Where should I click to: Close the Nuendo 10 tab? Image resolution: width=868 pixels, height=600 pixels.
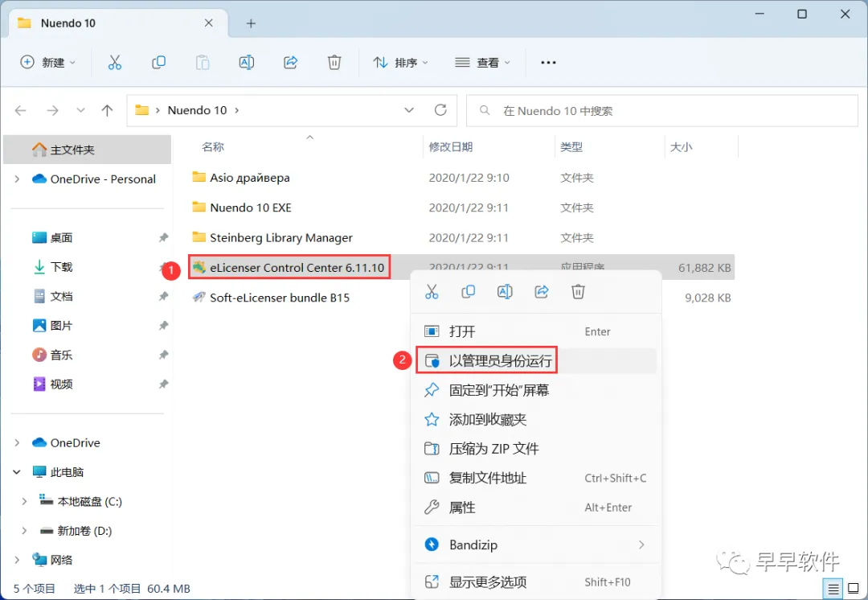pos(209,23)
